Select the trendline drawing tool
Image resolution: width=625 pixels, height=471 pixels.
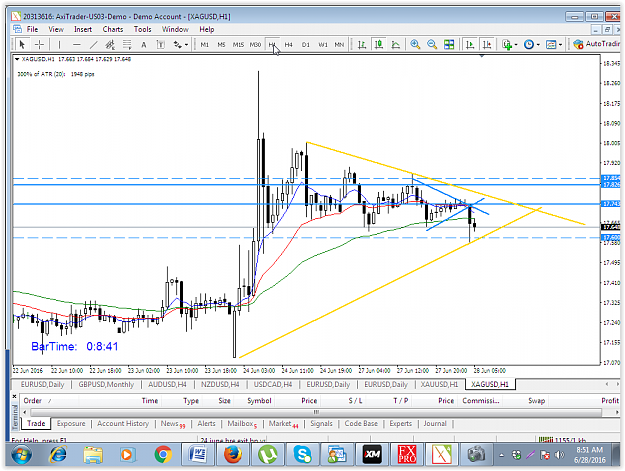click(93, 45)
